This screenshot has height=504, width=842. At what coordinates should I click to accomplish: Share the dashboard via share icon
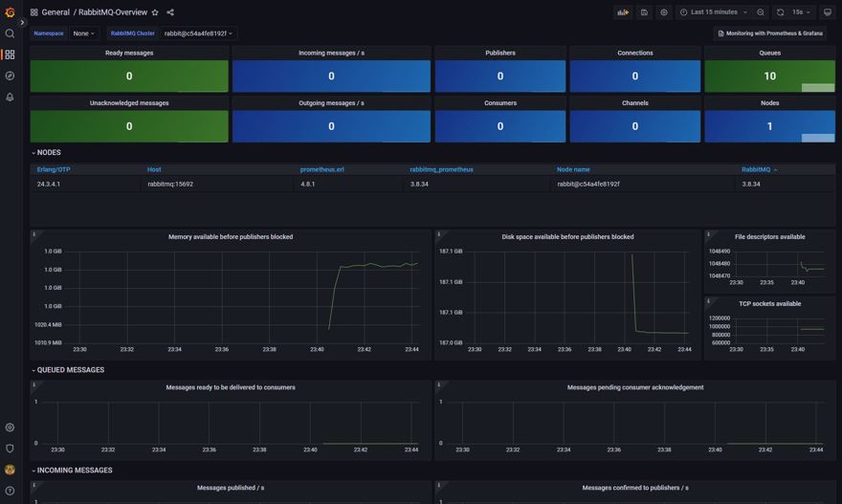pos(170,12)
